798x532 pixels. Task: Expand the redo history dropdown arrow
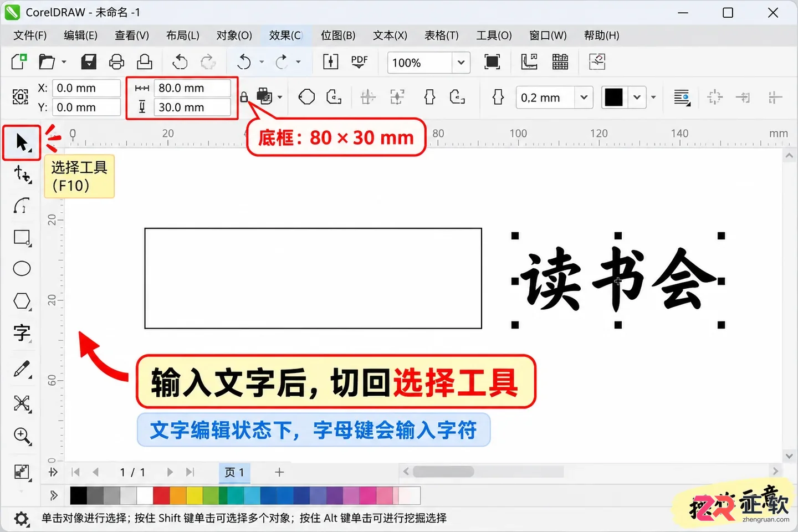298,62
